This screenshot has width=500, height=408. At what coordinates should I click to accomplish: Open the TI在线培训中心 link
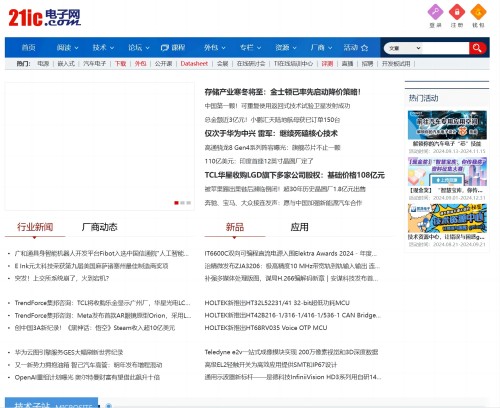click(x=293, y=63)
